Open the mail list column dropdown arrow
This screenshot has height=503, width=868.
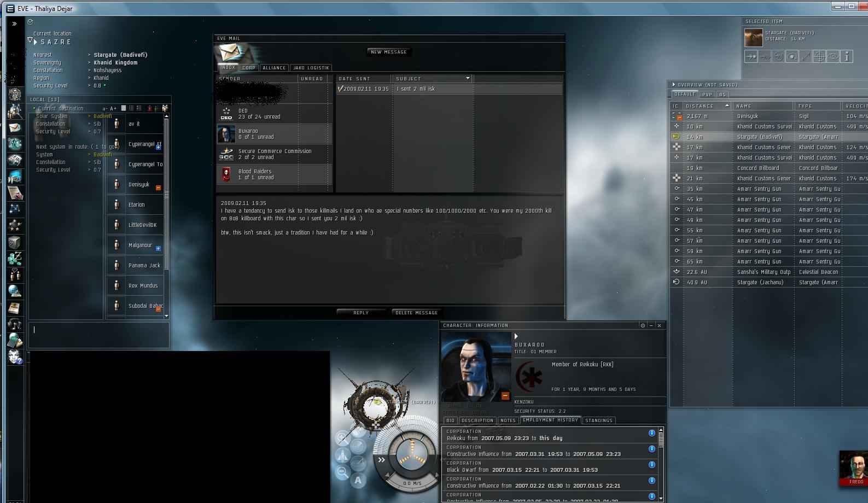[468, 78]
